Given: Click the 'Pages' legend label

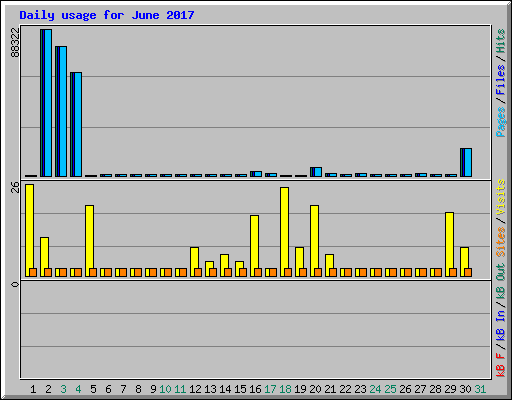Looking at the screenshot, I should tap(500, 122).
